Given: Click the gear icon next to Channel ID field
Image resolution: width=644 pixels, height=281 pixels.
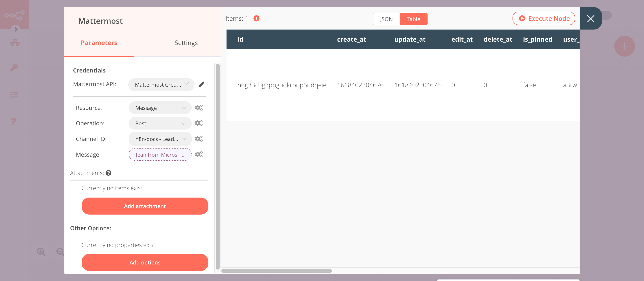Looking at the screenshot, I should point(199,138).
